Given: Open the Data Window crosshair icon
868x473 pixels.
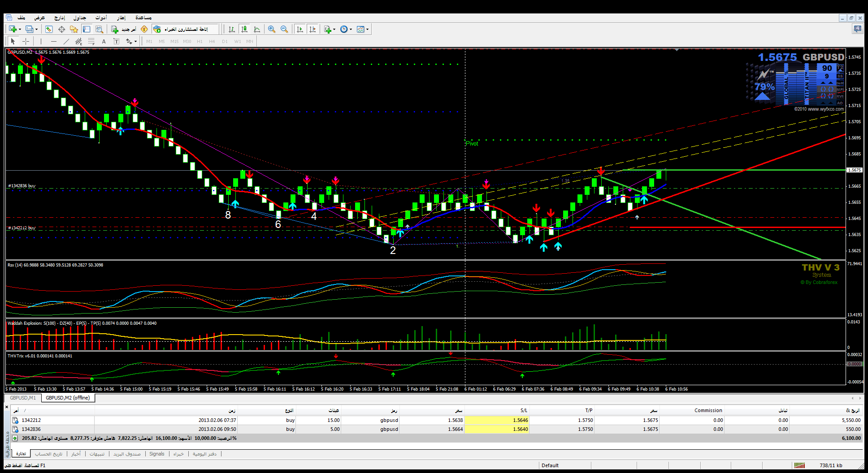Looking at the screenshot, I should click(x=61, y=29).
